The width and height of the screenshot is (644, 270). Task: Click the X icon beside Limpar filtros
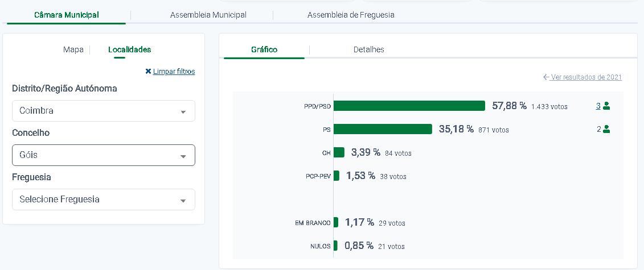click(149, 72)
